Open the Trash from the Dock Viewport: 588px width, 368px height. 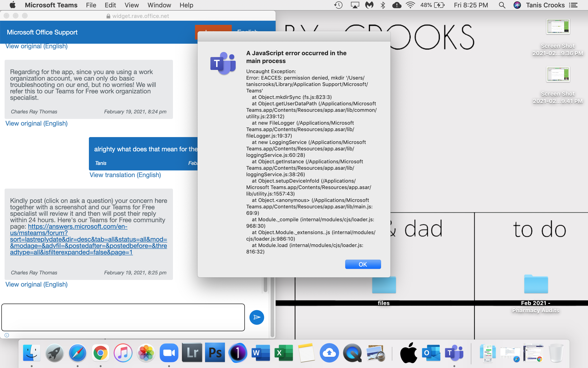[556, 353]
